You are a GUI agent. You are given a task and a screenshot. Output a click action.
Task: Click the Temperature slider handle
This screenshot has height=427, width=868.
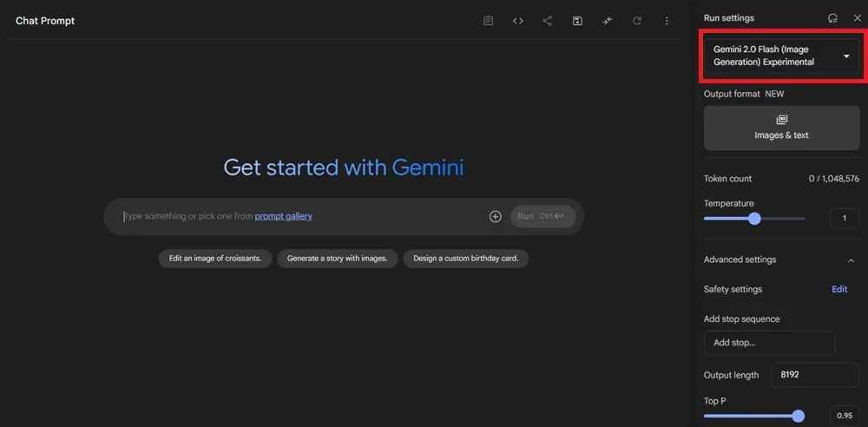click(754, 219)
